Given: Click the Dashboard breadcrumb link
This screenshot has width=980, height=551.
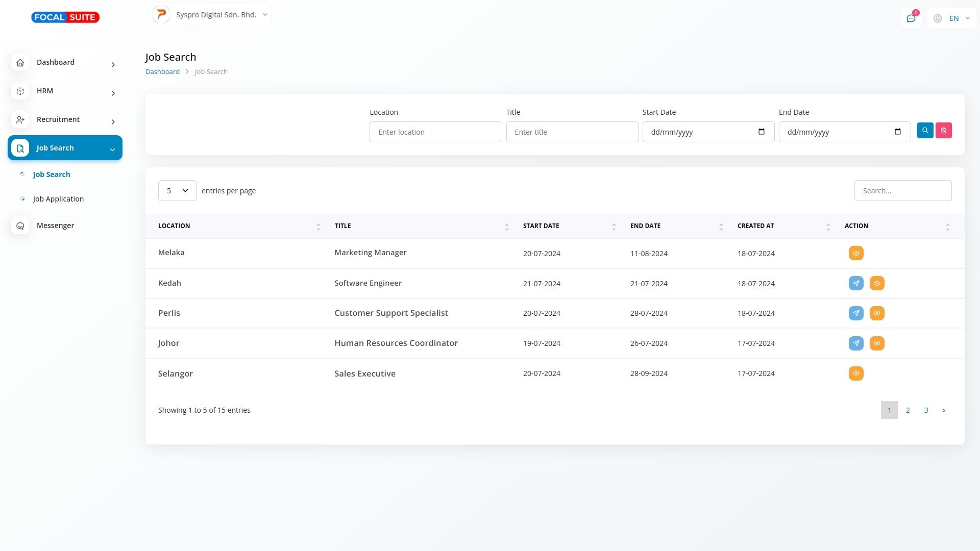Looking at the screenshot, I should coord(162,72).
